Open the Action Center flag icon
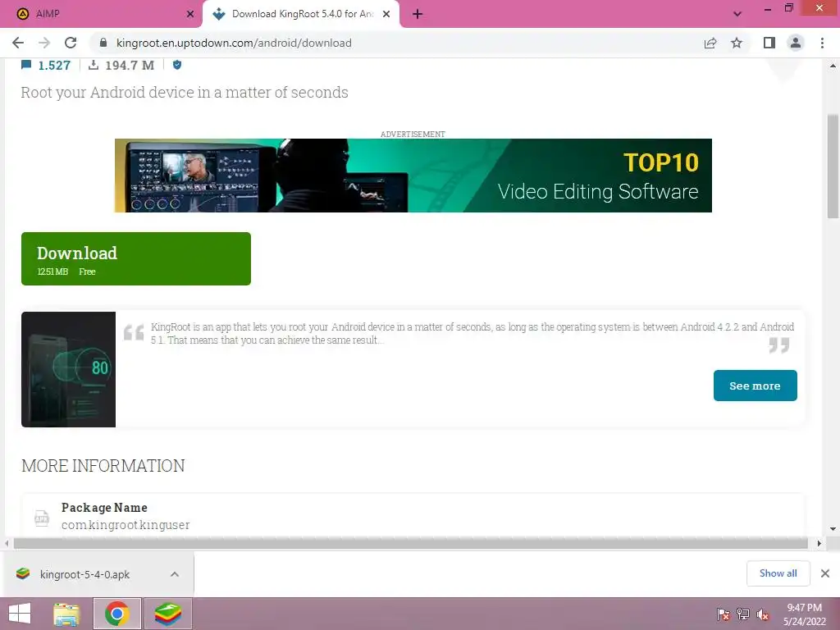The image size is (840, 630). tap(723, 614)
